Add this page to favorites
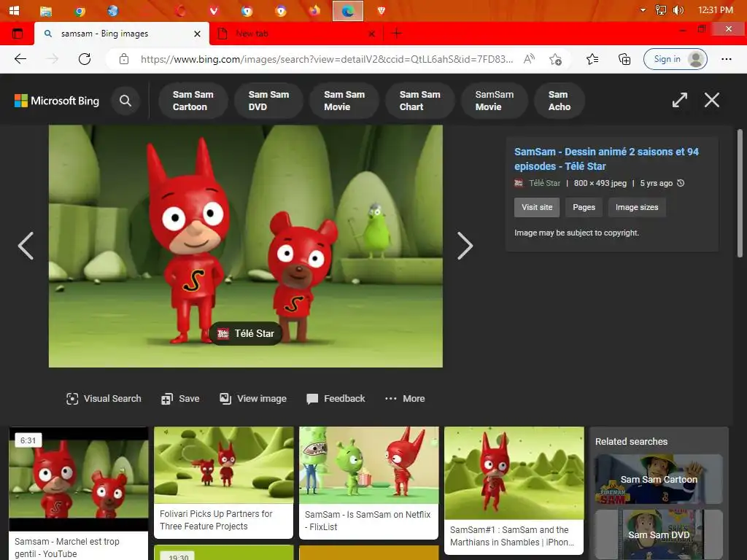Image resolution: width=747 pixels, height=560 pixels. [555, 59]
